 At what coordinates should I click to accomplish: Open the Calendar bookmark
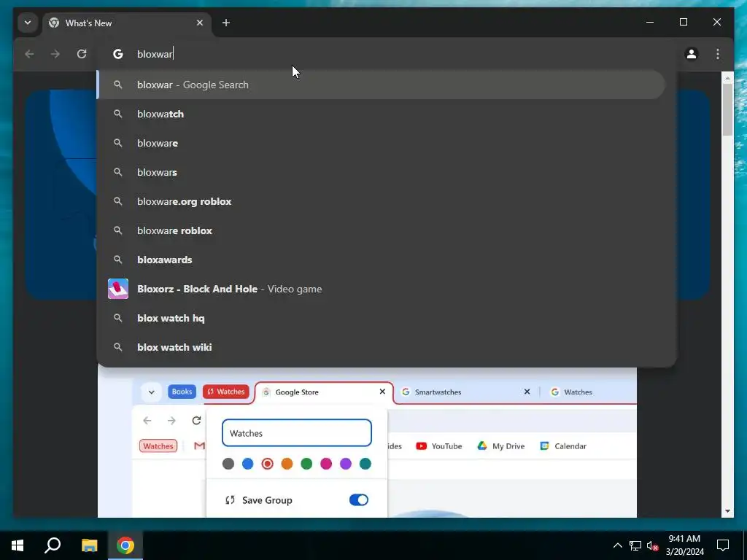point(562,446)
